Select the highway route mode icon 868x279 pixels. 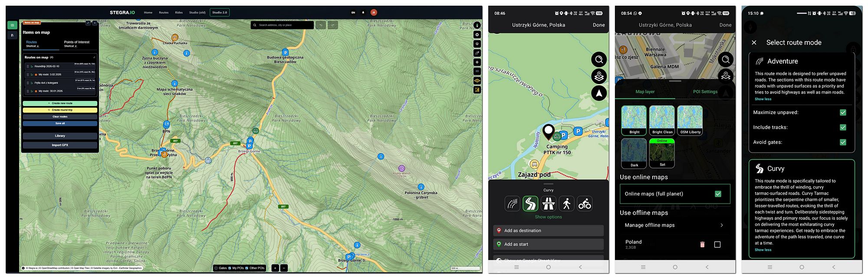pyautogui.click(x=549, y=204)
